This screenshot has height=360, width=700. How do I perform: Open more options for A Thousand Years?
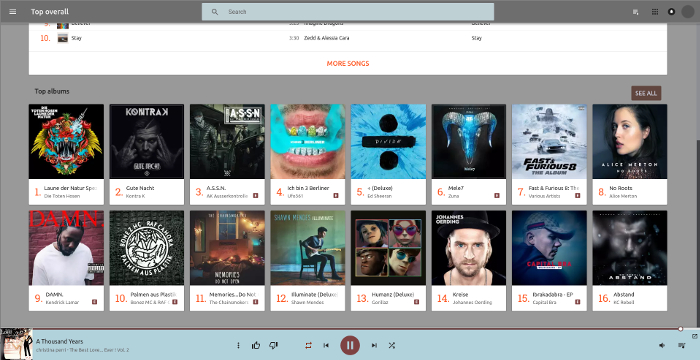pos(238,345)
